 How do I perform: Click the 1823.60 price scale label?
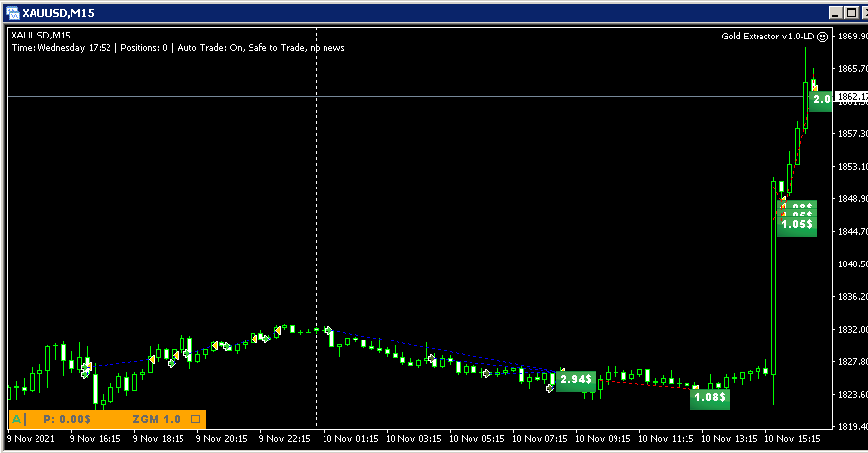coord(853,395)
